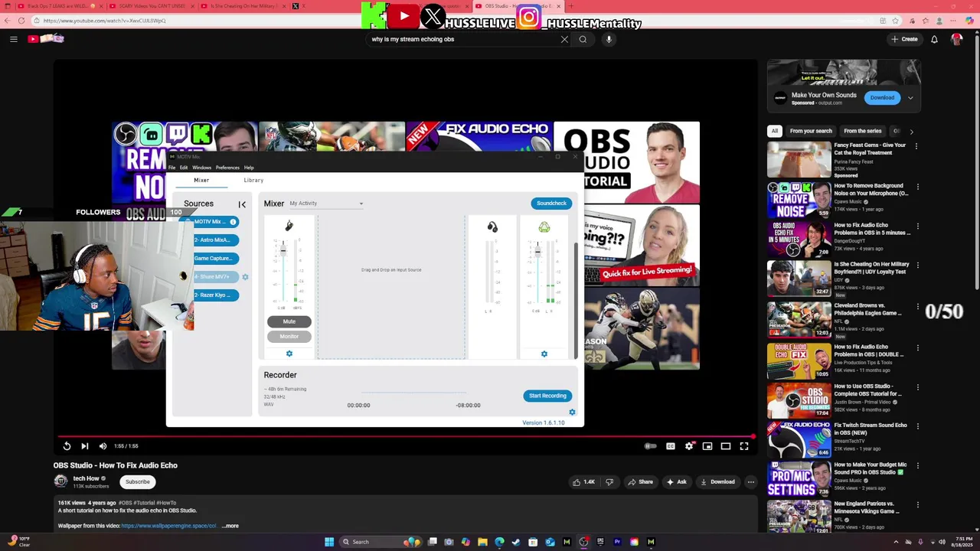Image resolution: width=980 pixels, height=551 pixels.
Task: Clear the YouTube search text with X
Action: [564, 39]
